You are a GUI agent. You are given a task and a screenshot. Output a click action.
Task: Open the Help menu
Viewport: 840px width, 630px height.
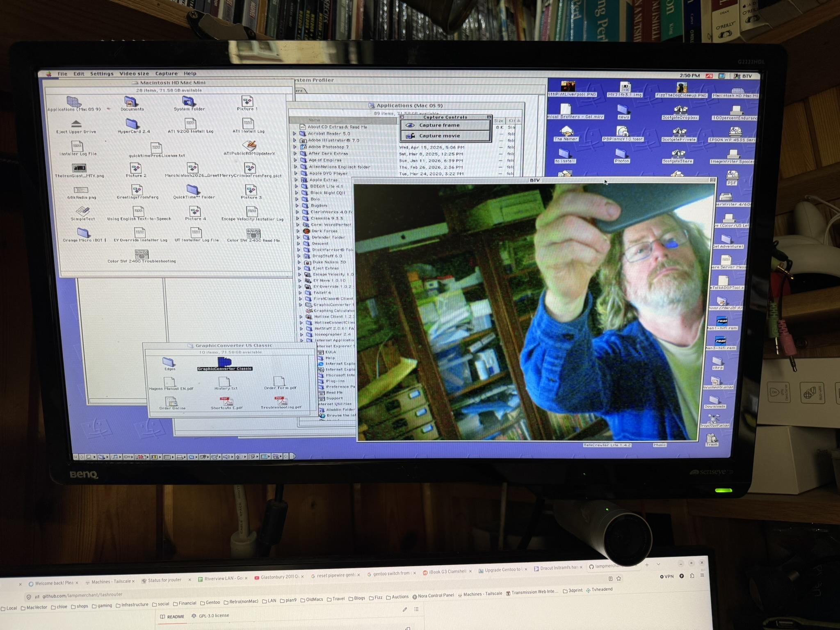pyautogui.click(x=190, y=74)
